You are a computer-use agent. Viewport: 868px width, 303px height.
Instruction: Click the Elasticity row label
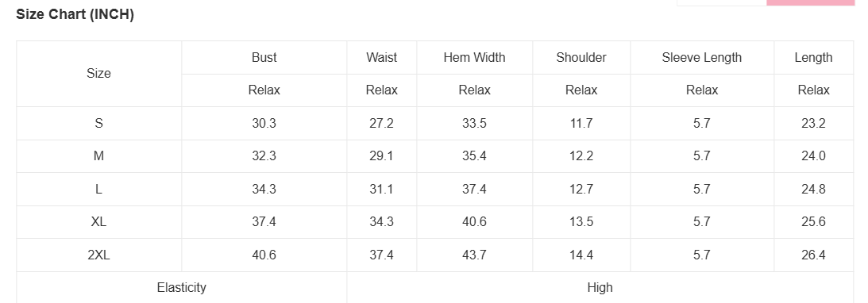pyautogui.click(x=182, y=287)
